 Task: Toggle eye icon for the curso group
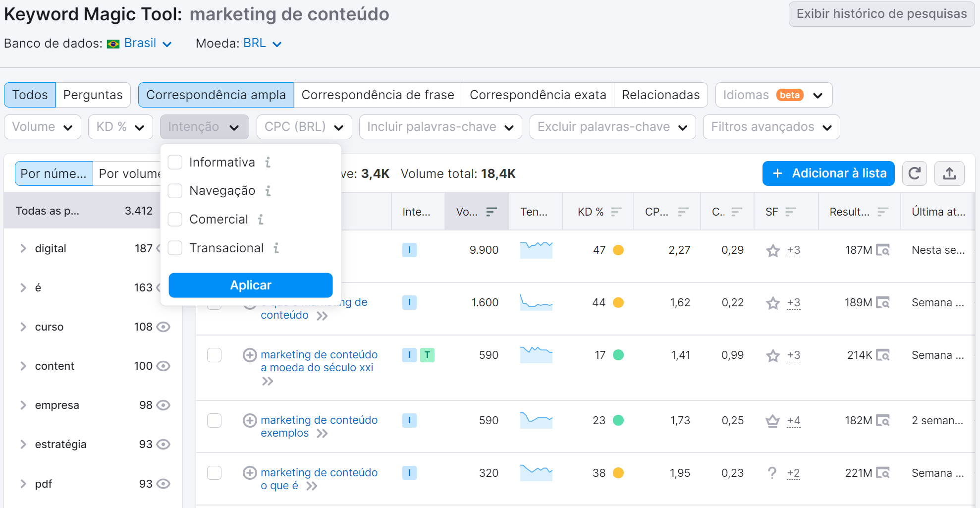tap(163, 327)
